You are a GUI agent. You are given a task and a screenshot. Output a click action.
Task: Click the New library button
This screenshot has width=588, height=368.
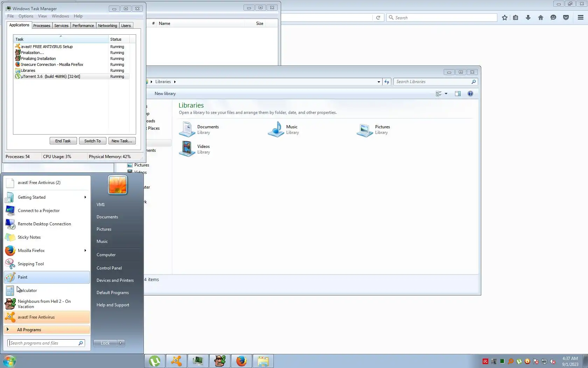point(165,94)
